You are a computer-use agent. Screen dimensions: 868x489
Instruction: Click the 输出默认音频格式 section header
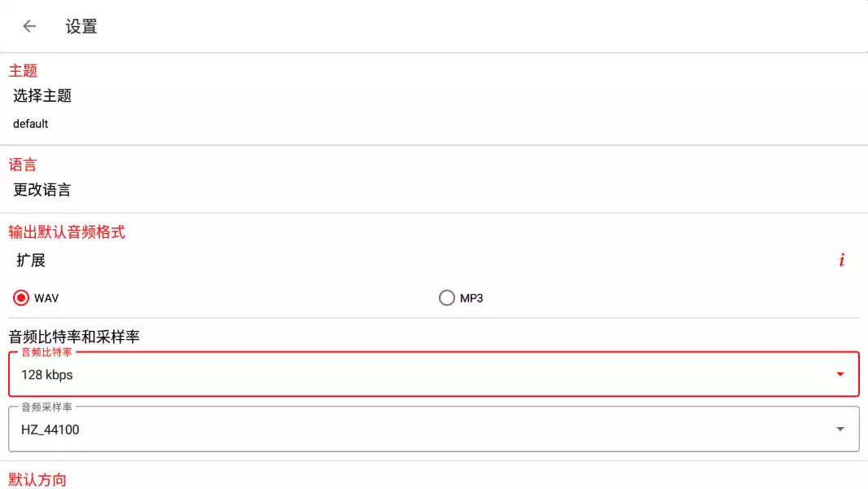(x=67, y=232)
